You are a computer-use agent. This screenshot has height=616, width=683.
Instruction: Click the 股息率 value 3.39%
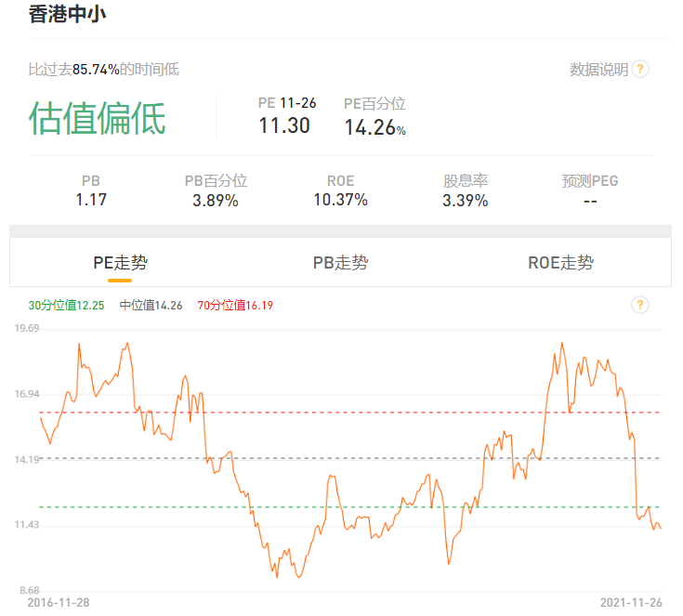pos(466,200)
